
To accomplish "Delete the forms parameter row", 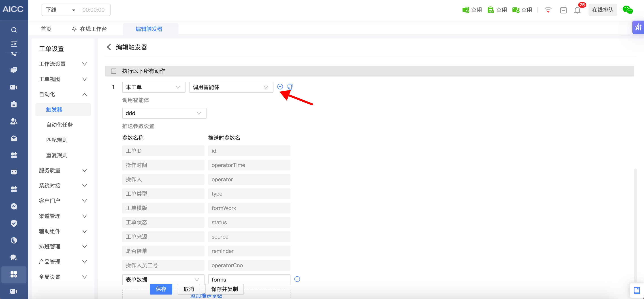I will click(297, 279).
